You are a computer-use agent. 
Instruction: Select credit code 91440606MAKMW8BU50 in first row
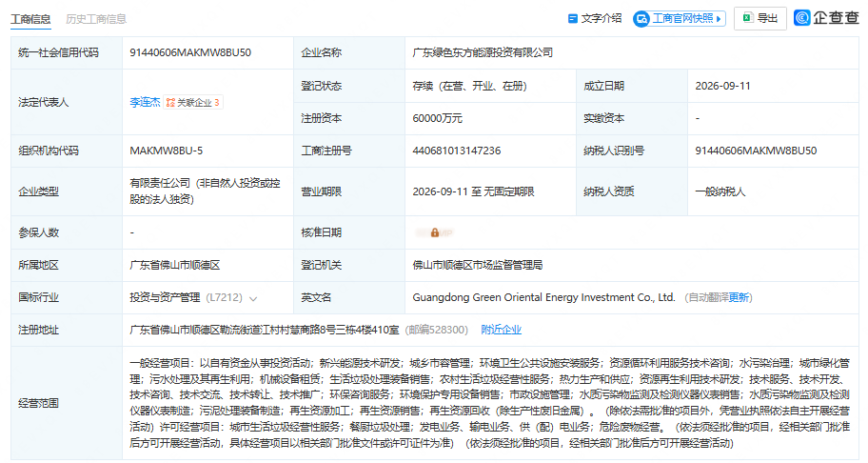[x=190, y=52]
